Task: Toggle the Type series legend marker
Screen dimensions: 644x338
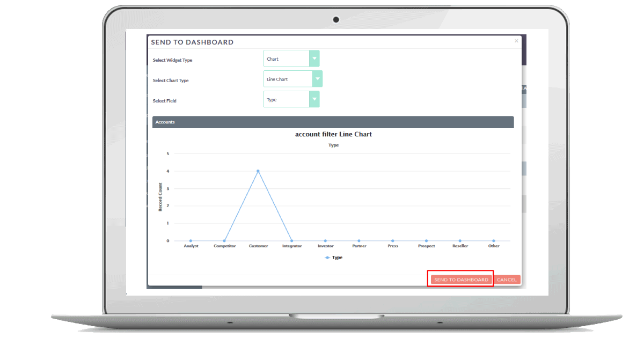Action: point(327,258)
